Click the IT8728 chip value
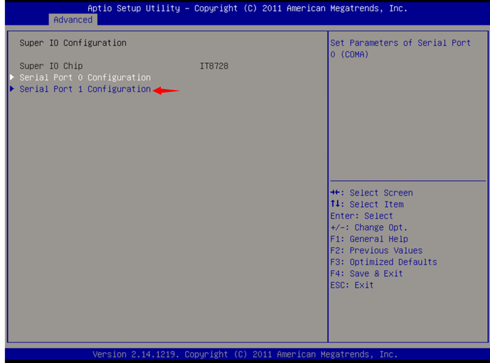This screenshot has width=490, height=363. pos(214,66)
